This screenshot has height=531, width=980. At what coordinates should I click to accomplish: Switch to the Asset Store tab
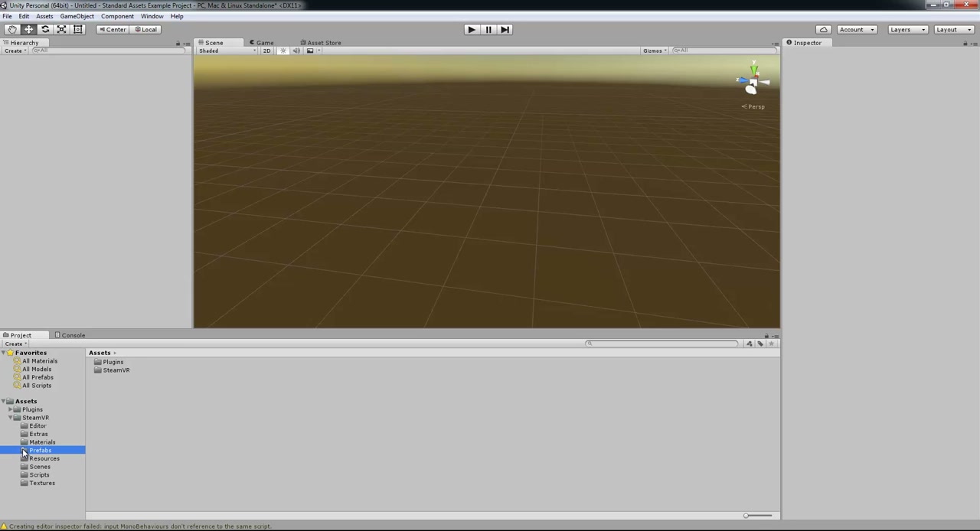point(321,43)
